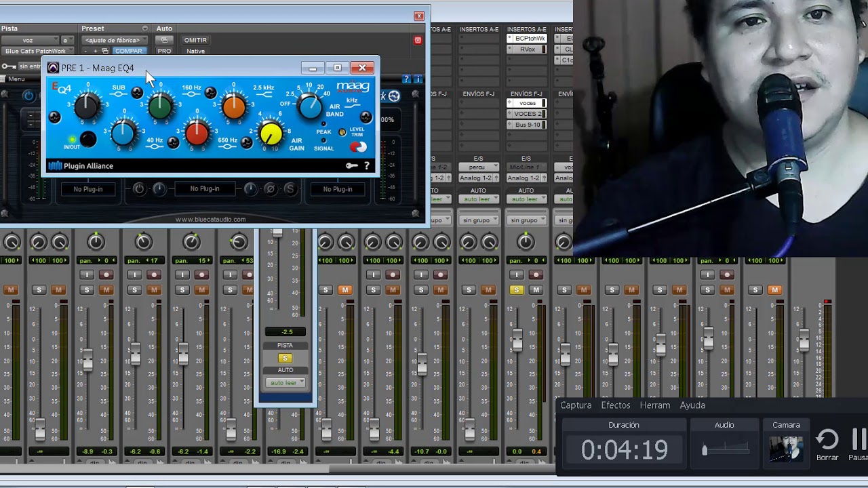
Task: Click the phase invert icon in PatchWork row
Action: tap(270, 189)
